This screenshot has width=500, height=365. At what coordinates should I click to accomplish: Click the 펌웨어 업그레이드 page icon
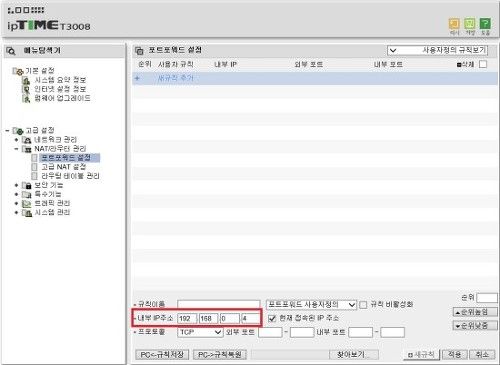click(x=26, y=98)
